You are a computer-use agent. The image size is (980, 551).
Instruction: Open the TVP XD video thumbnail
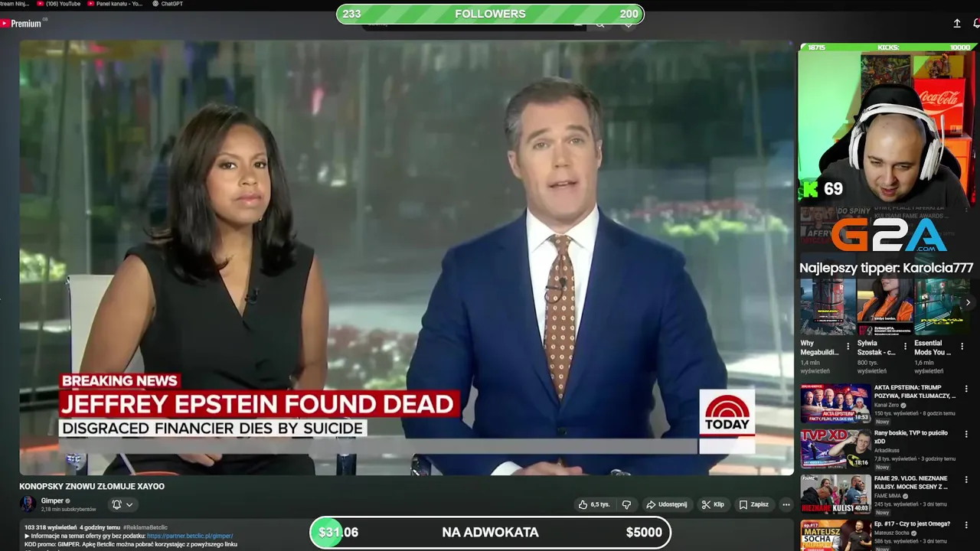835,448
